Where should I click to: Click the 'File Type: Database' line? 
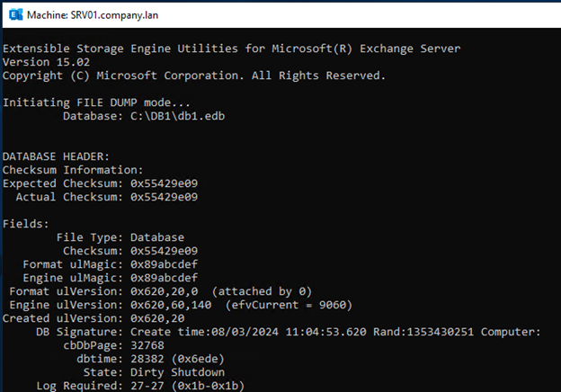pyautogui.click(x=120, y=237)
